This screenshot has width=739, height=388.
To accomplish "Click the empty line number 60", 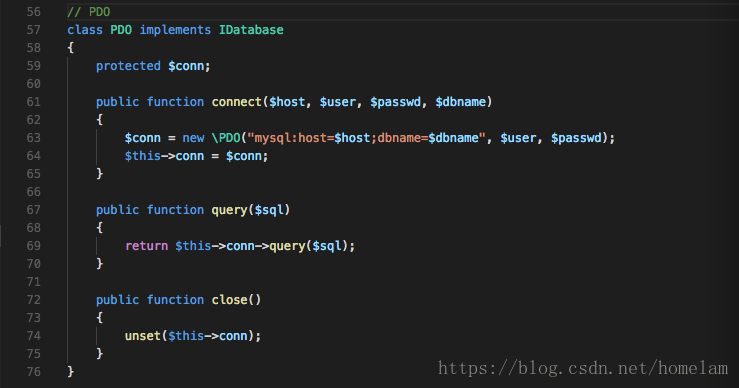I will pyautogui.click(x=33, y=84).
